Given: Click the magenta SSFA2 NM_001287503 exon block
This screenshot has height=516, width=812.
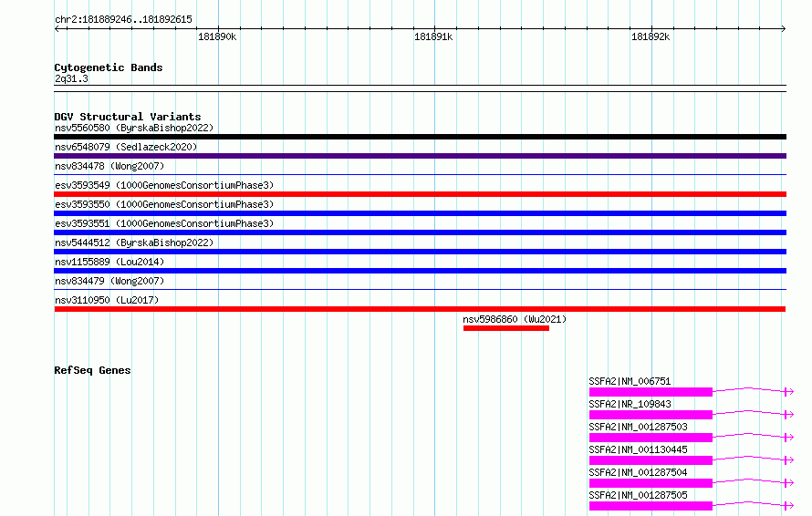Looking at the screenshot, I should pyautogui.click(x=651, y=438).
